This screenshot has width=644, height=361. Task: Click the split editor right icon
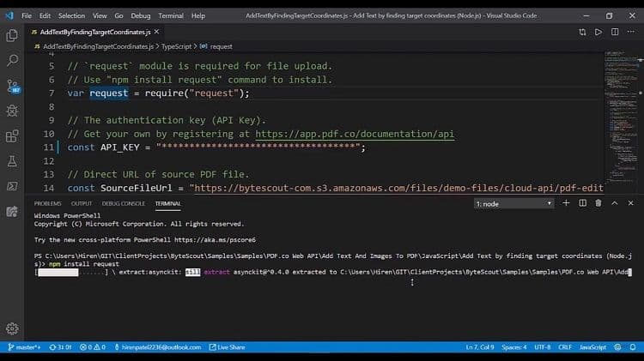pos(616,32)
